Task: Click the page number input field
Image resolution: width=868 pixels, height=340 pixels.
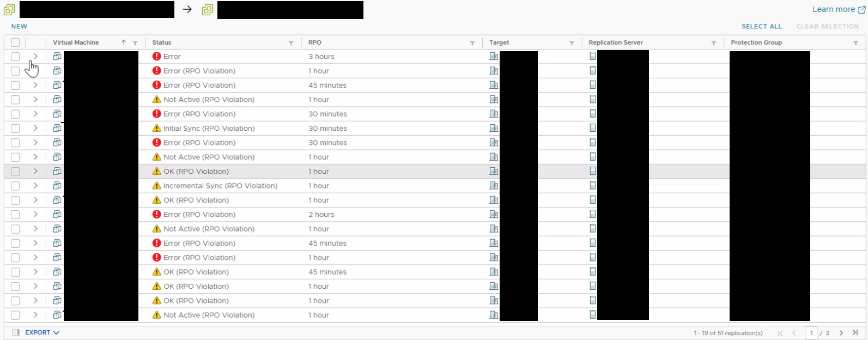Action: 811,333
